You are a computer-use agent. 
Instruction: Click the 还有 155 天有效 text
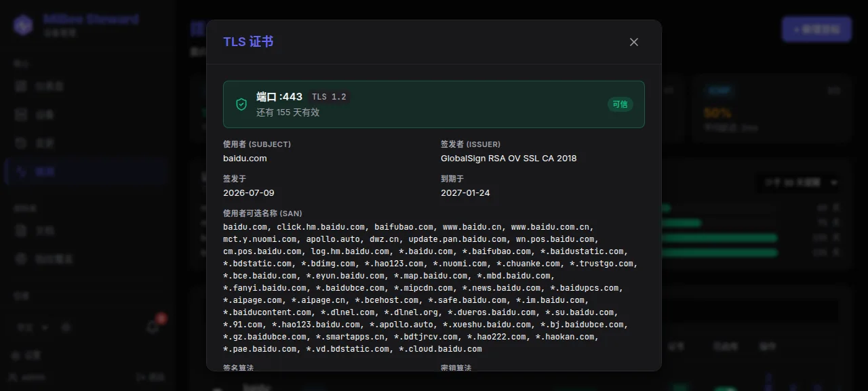pos(288,112)
